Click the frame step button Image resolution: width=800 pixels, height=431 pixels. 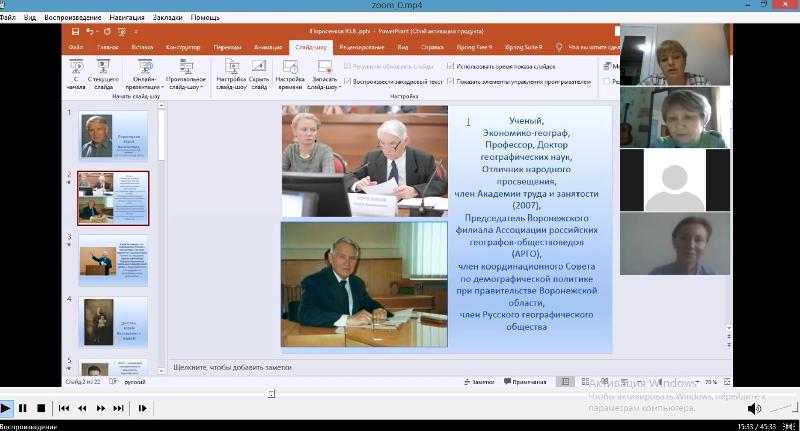tap(143, 408)
